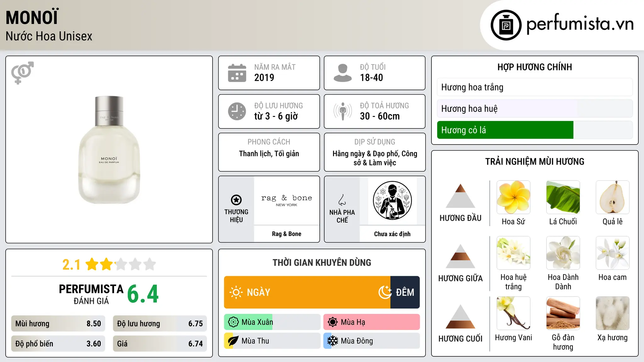The height and width of the screenshot is (362, 644).
Task: Click the flower icon for Mùa Xuân
Action: pyautogui.click(x=233, y=322)
